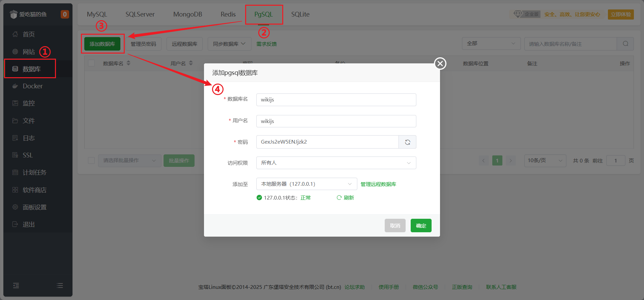Click the bottom-right sidebar list icon
This screenshot has height=300, width=644.
(x=60, y=286)
